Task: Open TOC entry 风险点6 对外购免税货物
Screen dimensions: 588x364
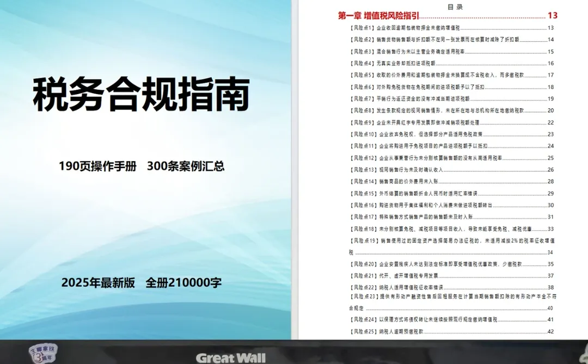Action: pyautogui.click(x=451, y=87)
